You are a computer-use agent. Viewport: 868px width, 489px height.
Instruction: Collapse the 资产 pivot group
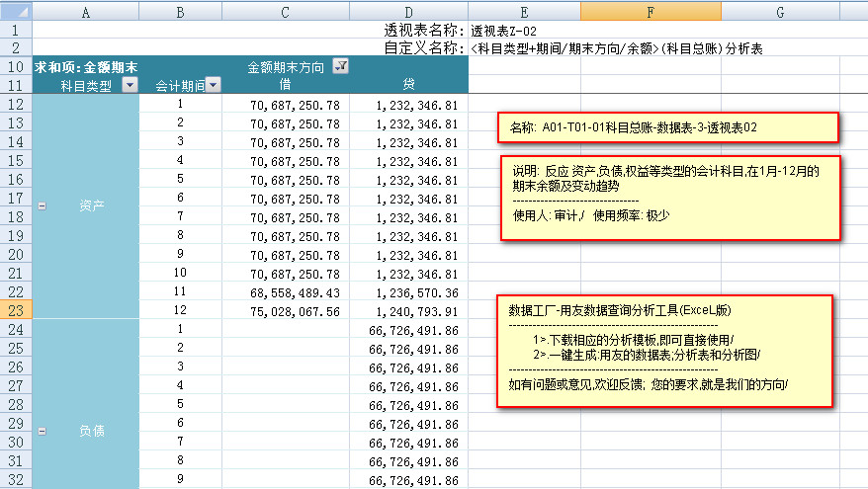42,206
